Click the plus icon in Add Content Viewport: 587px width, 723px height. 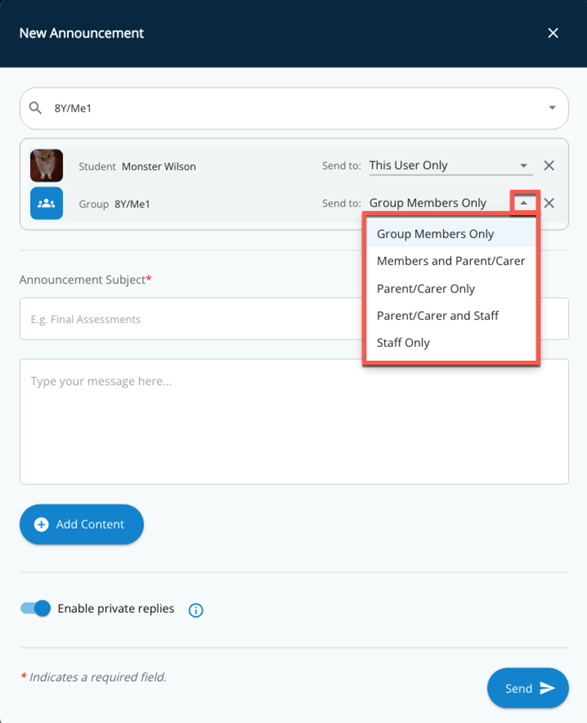click(42, 524)
